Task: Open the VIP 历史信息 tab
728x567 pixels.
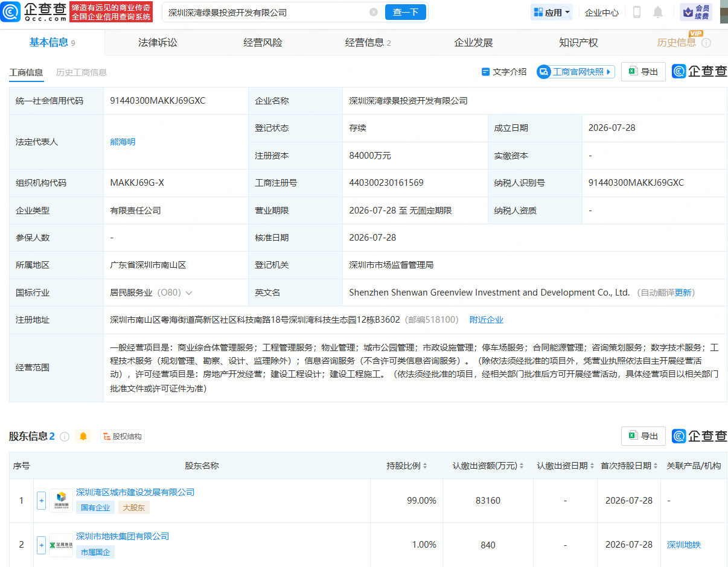Action: tap(676, 42)
